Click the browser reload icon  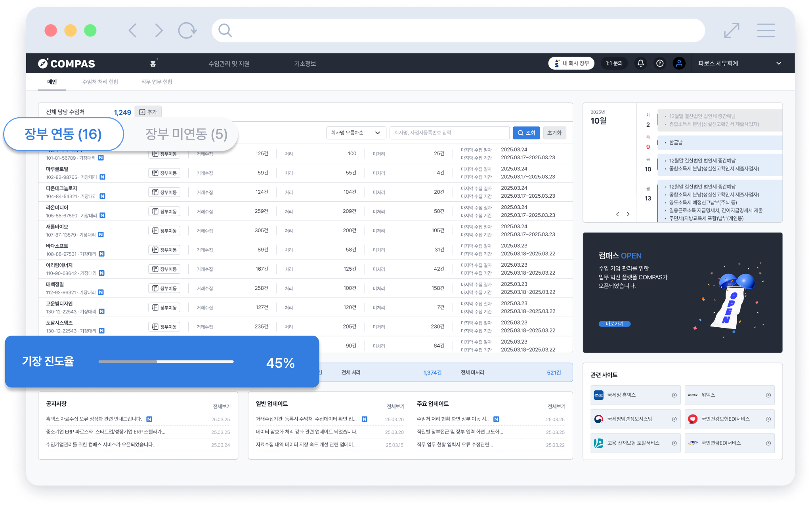pos(187,31)
